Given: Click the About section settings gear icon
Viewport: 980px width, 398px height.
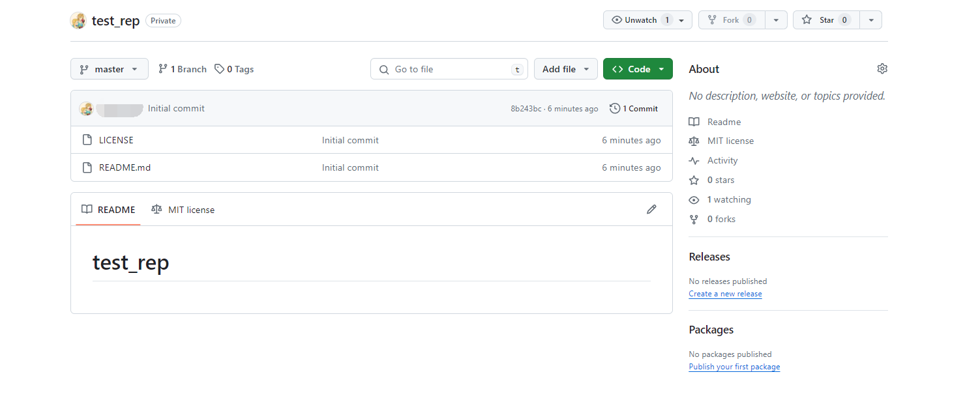Looking at the screenshot, I should click(x=882, y=69).
